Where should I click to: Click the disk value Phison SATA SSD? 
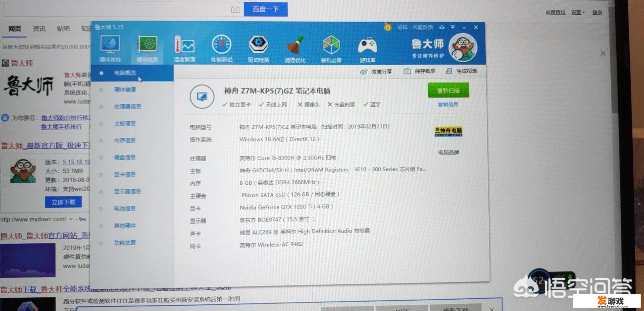tap(290, 195)
